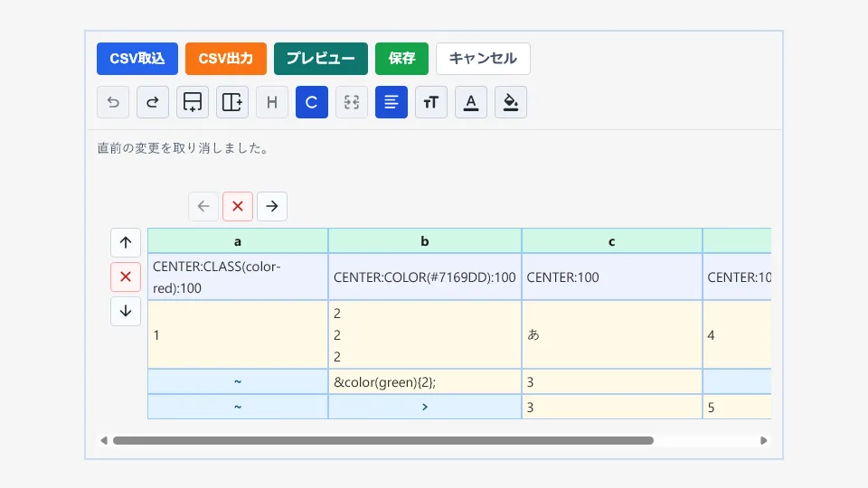Click the horizontal scrollbar right arrow
This screenshot has width=868, height=488.
[764, 441]
